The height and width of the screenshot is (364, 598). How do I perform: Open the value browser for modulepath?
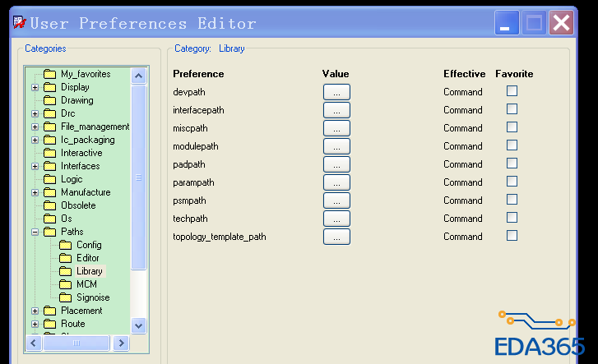[336, 146]
